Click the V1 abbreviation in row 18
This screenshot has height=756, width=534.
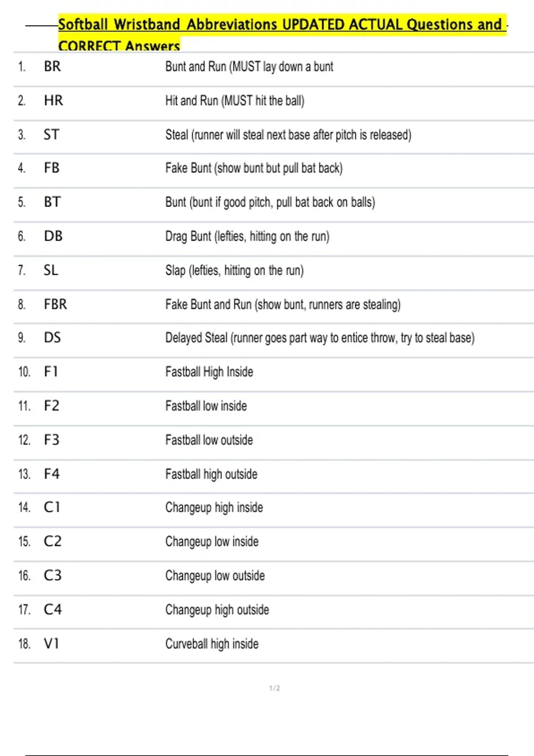51,644
